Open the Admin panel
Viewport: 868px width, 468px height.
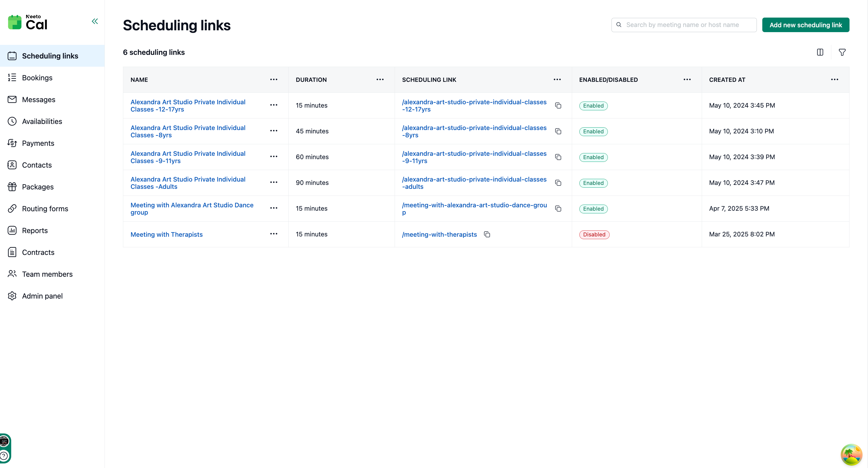tap(52, 296)
